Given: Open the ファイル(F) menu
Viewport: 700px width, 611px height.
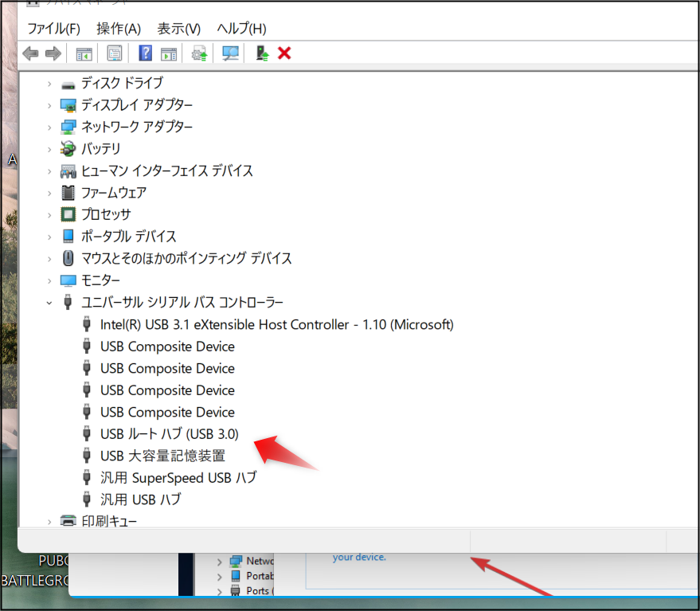Looking at the screenshot, I should pyautogui.click(x=53, y=29).
